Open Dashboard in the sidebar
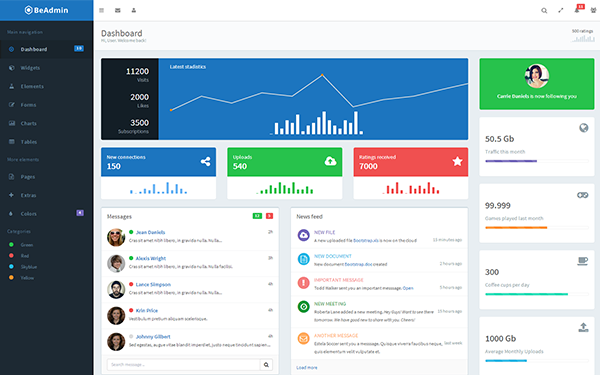This screenshot has height=375, width=600. click(46, 49)
